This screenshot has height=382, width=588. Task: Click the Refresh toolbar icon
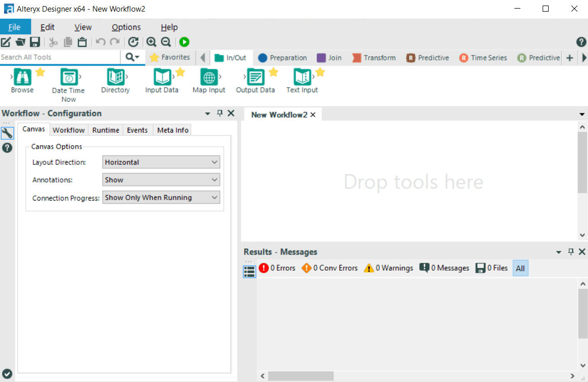pyautogui.click(x=134, y=42)
